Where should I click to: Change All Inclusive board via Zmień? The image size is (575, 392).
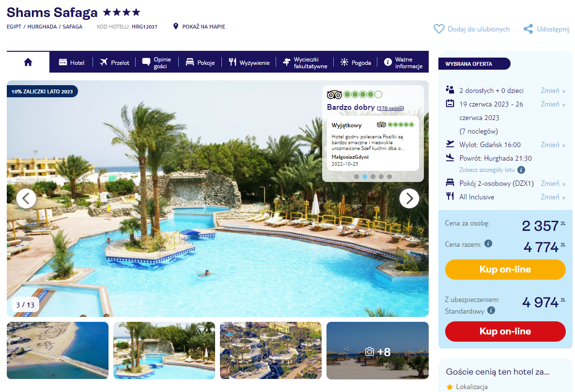click(x=553, y=197)
